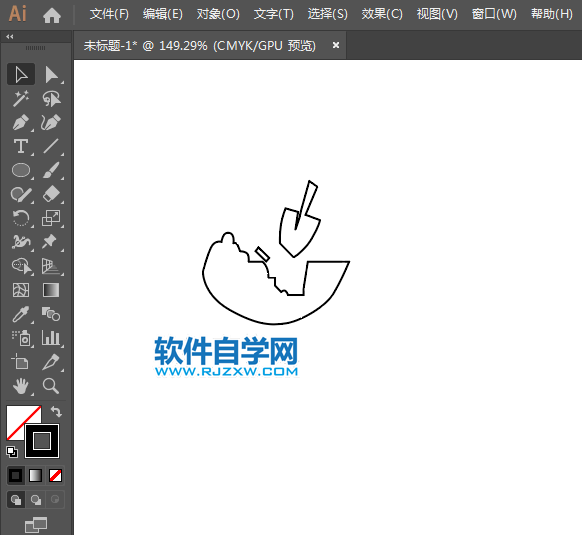The width and height of the screenshot is (582, 535).
Task: Select the Type tool
Action: tap(21, 146)
